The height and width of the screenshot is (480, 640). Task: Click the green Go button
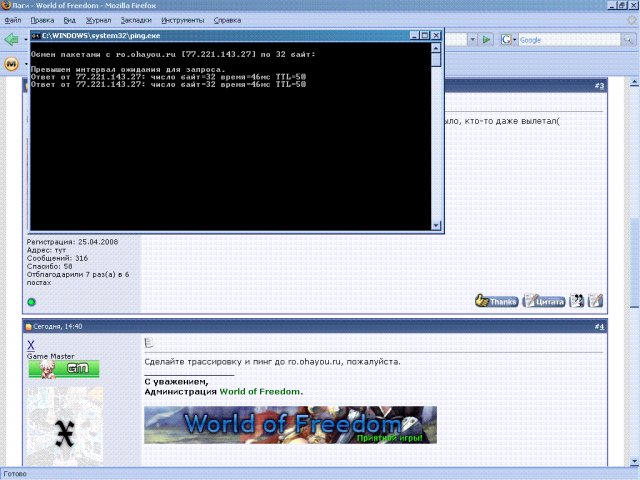pos(487,40)
